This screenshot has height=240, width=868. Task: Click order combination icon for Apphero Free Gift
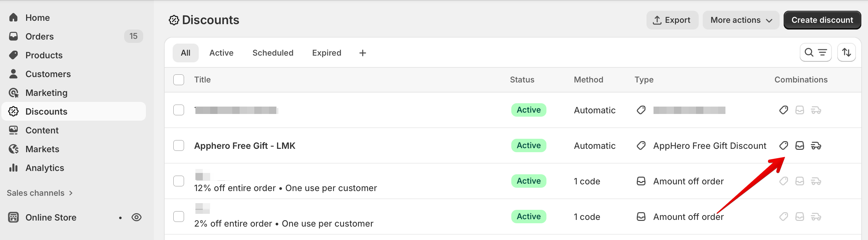point(800,146)
